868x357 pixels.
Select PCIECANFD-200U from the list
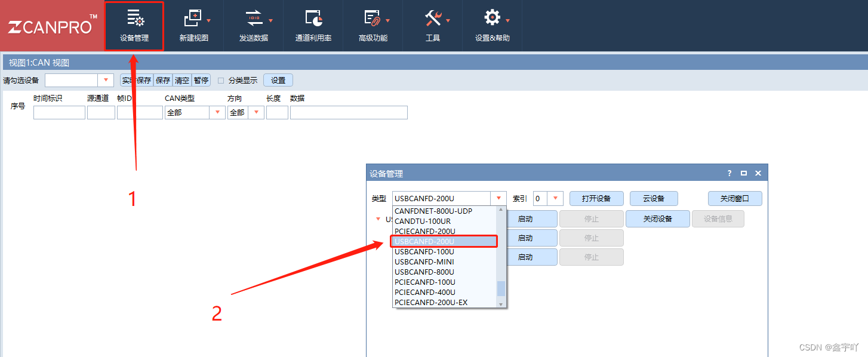[444, 231]
